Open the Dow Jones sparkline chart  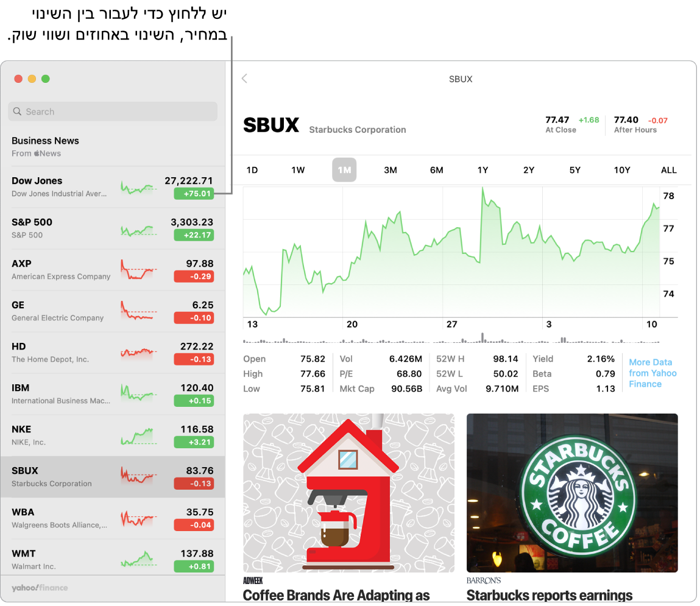[x=139, y=187]
